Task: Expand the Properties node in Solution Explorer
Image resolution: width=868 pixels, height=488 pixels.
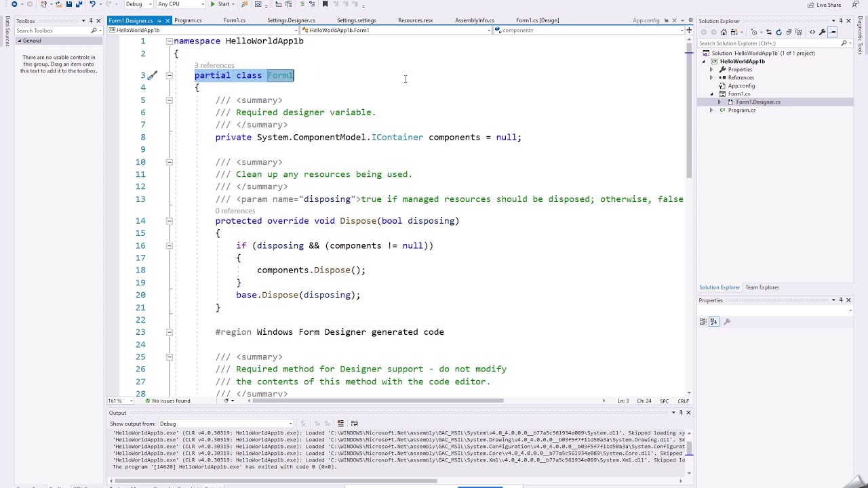Action: point(711,69)
